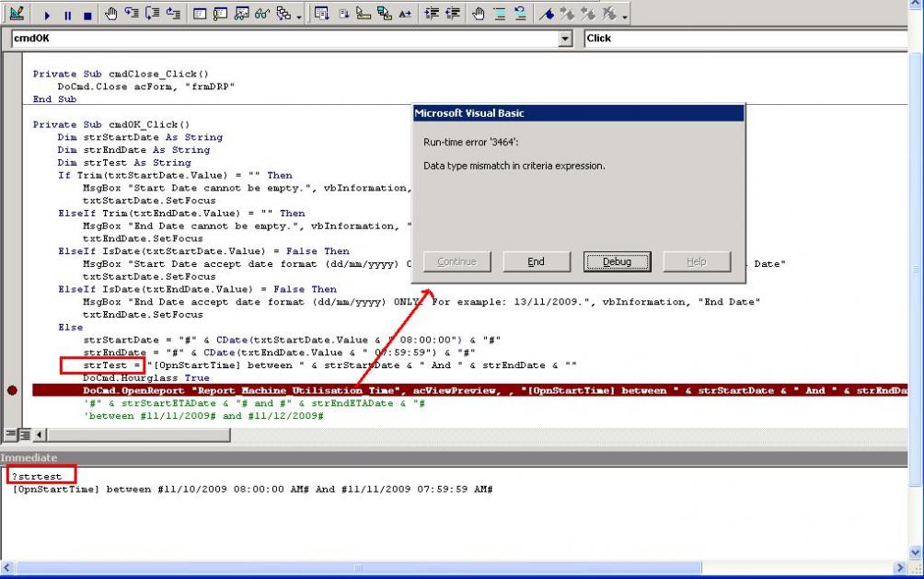Click code pane horizontal scrollbar track
The height and width of the screenshot is (579, 924).
(x=569, y=435)
